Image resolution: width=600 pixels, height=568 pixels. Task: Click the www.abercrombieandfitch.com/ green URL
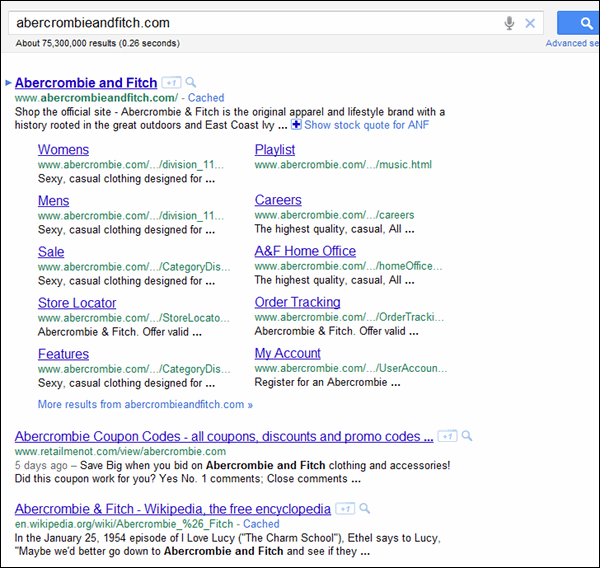(x=96, y=98)
